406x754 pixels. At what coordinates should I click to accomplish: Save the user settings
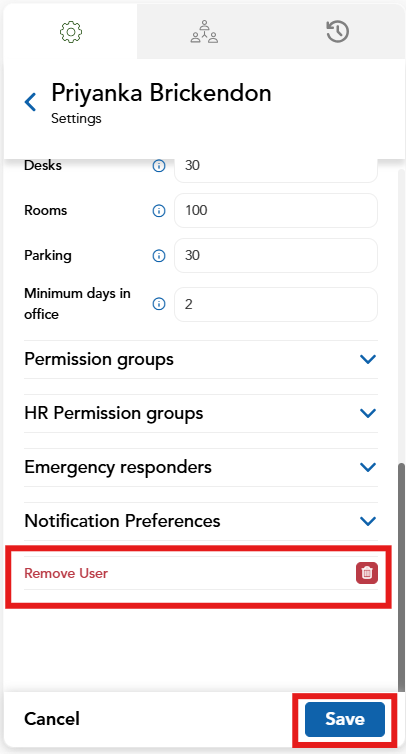click(x=344, y=719)
